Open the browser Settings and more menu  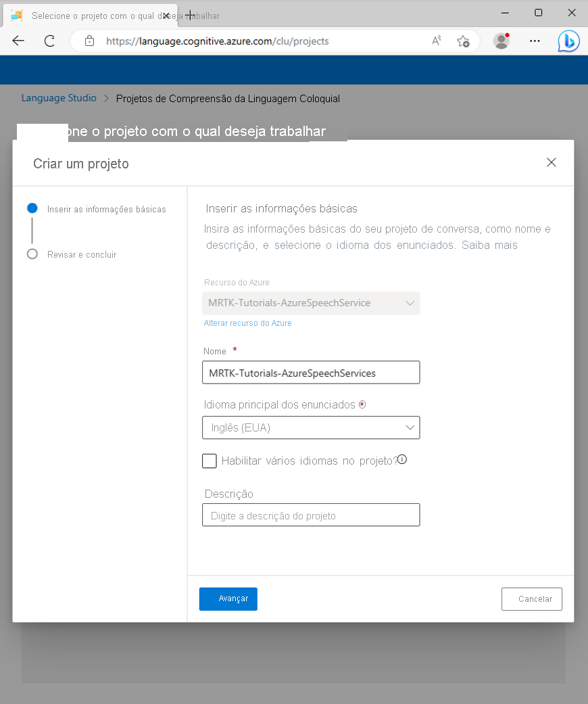pyautogui.click(x=535, y=41)
